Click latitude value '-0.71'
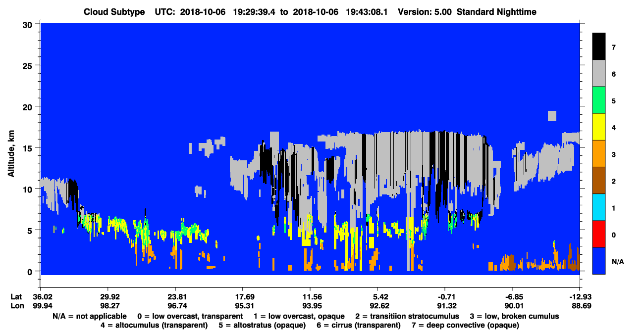 click(445, 297)
